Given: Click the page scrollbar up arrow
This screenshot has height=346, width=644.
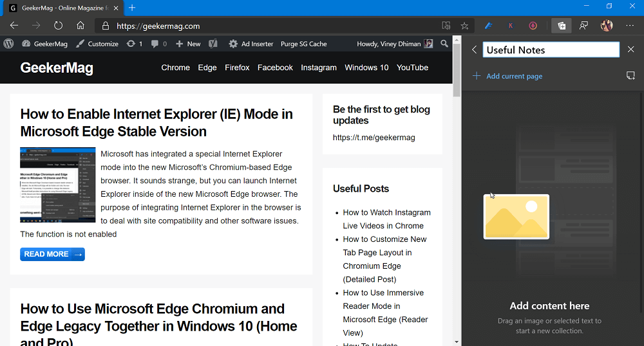Looking at the screenshot, I should pos(457,40).
